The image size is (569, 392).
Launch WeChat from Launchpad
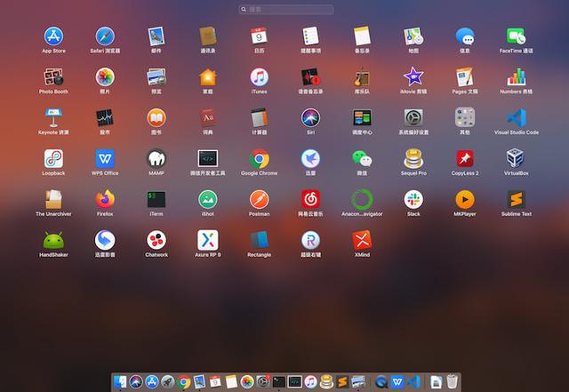coord(362,158)
